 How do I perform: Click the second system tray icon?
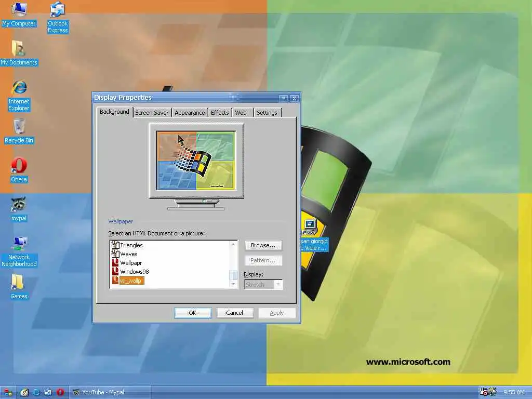coord(493,392)
